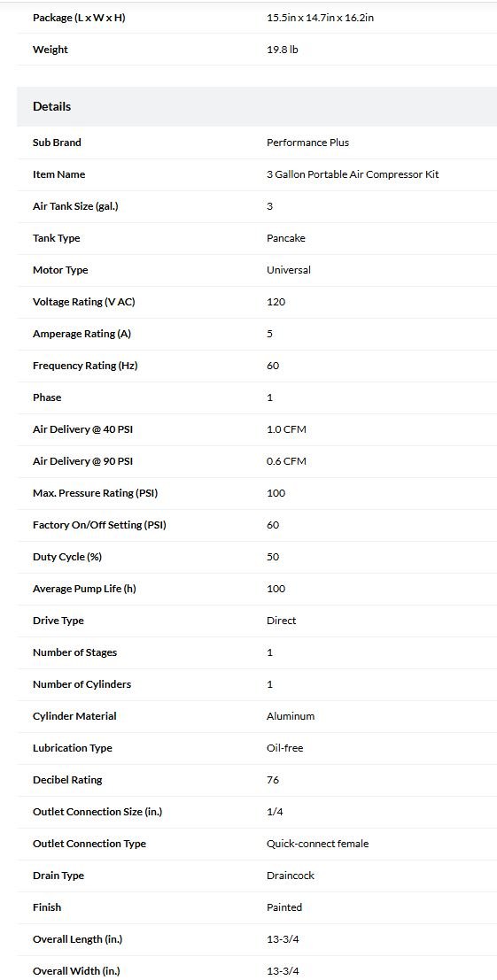
Task: Select the Max. Pressure Rating (PSI) label
Action: 95,493
